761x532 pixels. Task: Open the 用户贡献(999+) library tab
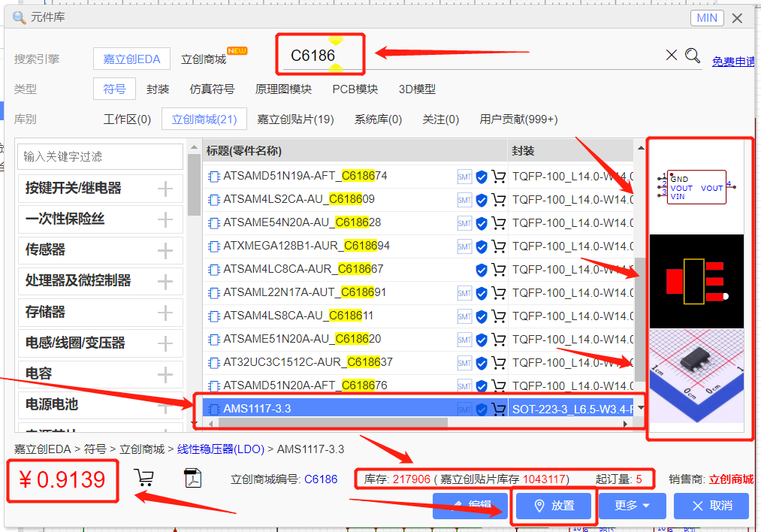pos(518,119)
